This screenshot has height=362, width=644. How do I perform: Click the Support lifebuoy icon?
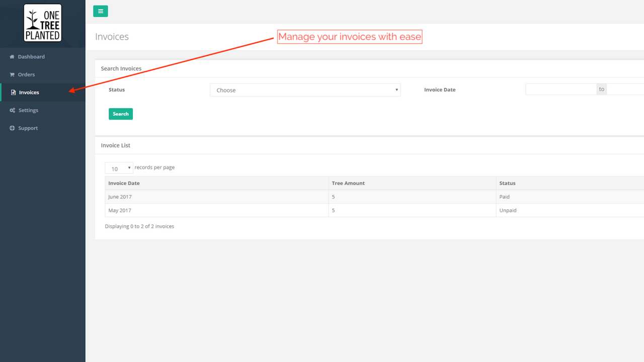pos(13,128)
